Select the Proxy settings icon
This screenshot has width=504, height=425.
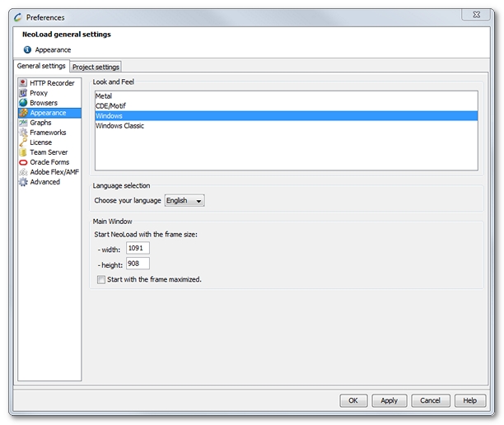pyautogui.click(x=23, y=93)
